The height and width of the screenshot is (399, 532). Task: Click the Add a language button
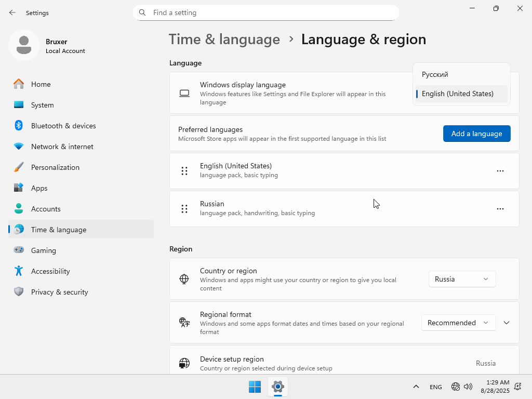pos(476,134)
